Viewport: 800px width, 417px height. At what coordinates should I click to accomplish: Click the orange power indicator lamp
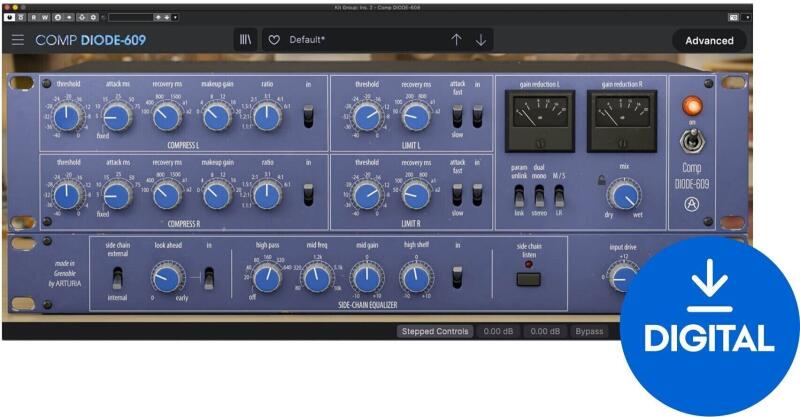point(692,105)
